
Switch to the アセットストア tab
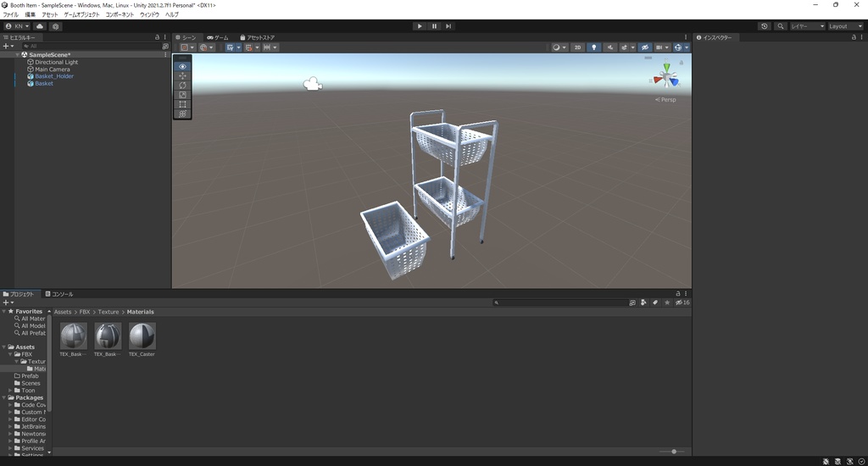point(258,37)
